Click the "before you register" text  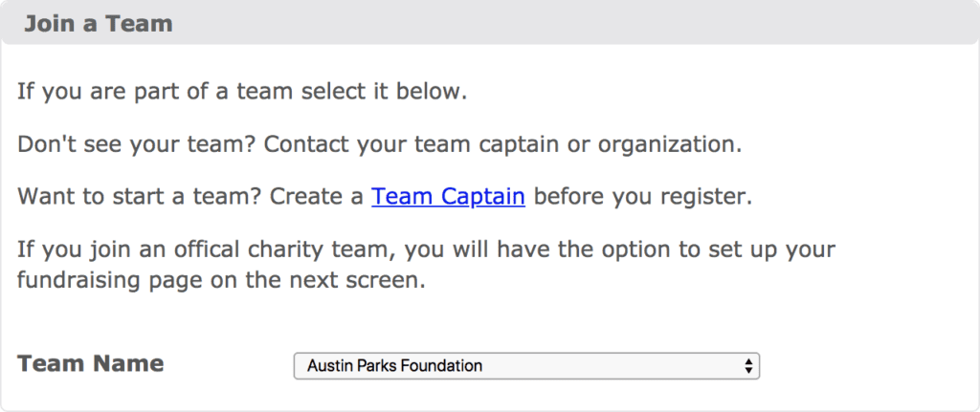tap(643, 197)
